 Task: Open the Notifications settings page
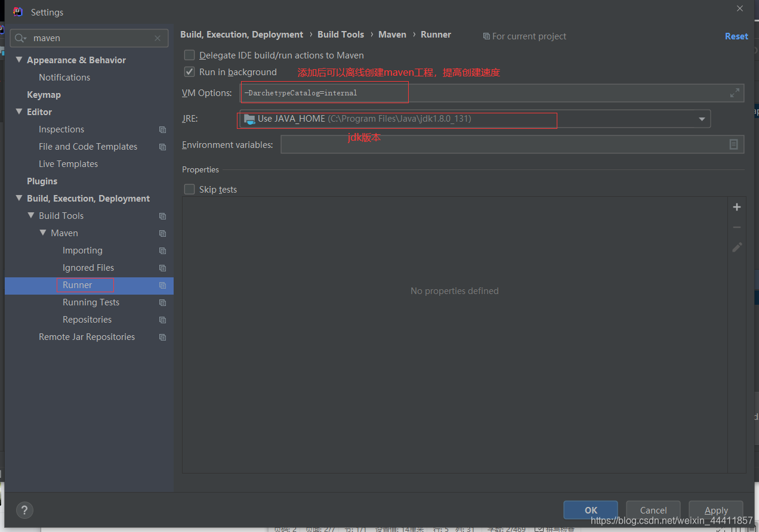pos(64,78)
